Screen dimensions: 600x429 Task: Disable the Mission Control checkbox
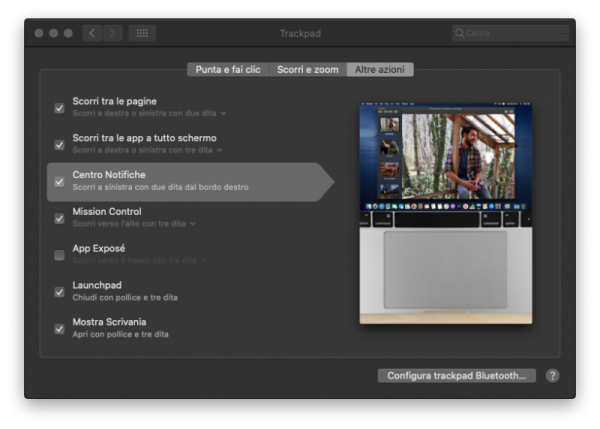59,219
